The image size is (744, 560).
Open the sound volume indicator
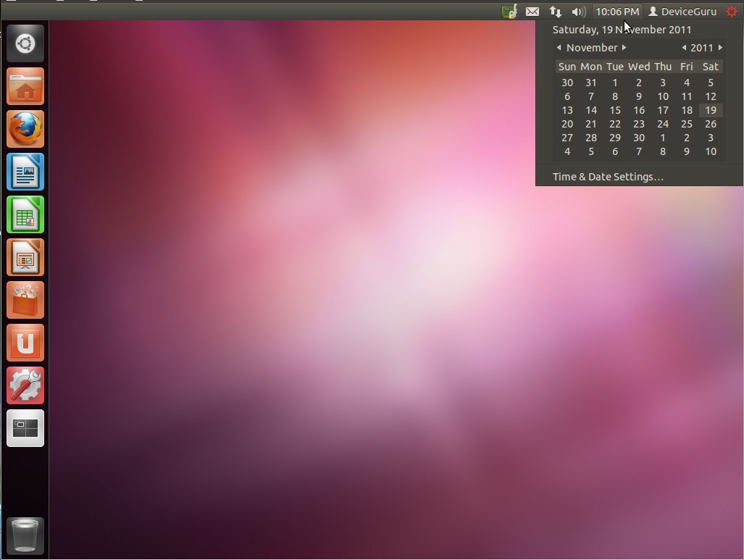pos(579,12)
